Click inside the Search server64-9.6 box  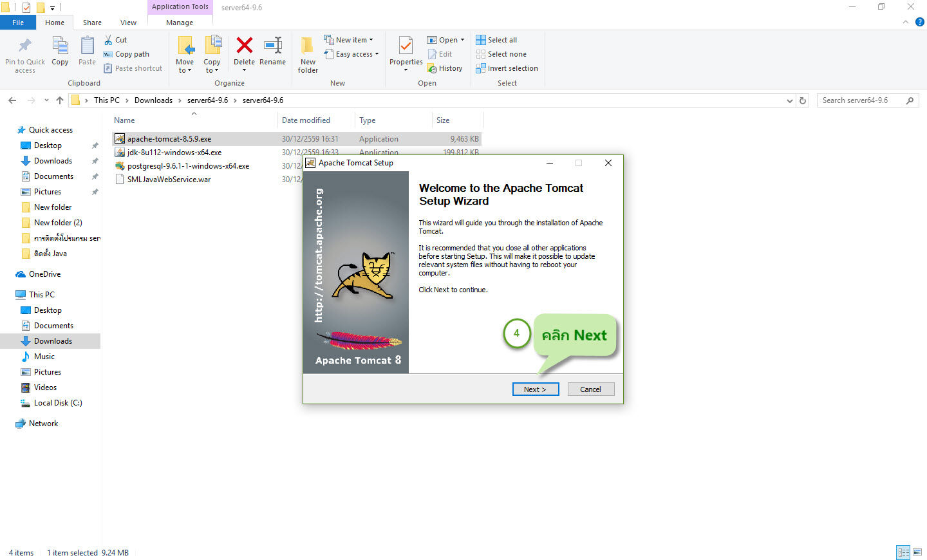(x=863, y=100)
